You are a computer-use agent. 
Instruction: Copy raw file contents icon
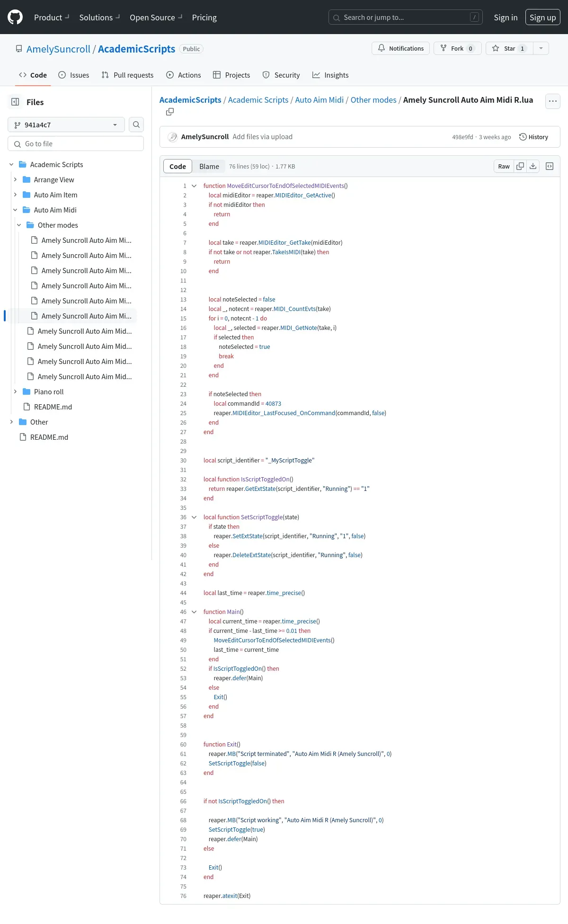tap(520, 166)
